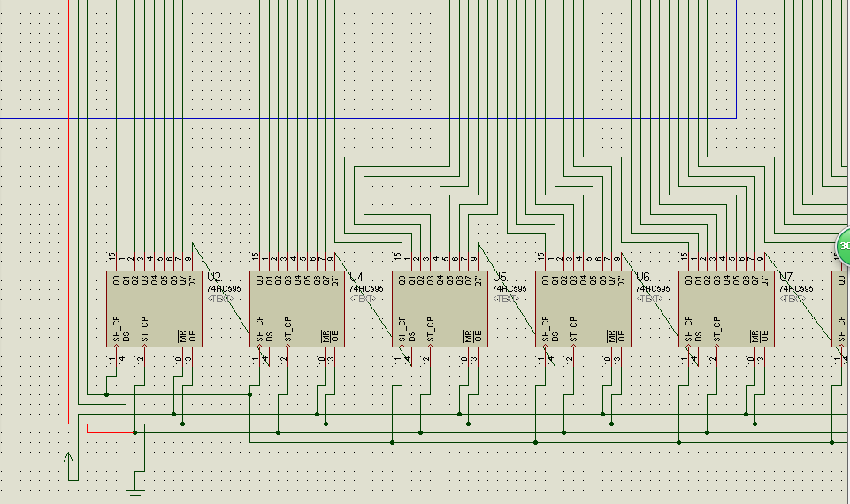Click the 74HC595 value label under U5
Viewport: 850px width, 504px height.
[x=509, y=289]
